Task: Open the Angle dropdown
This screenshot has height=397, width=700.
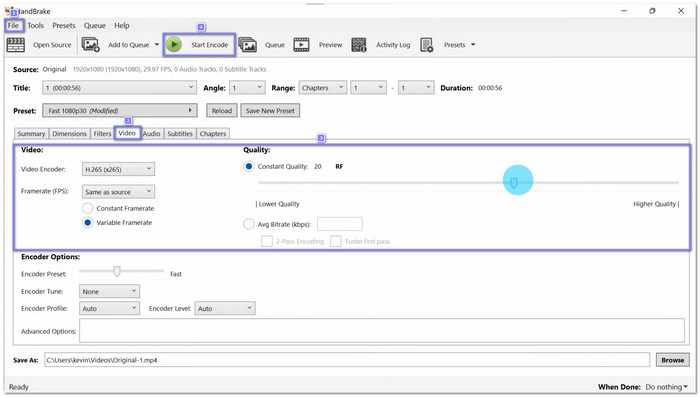Action: pos(247,88)
